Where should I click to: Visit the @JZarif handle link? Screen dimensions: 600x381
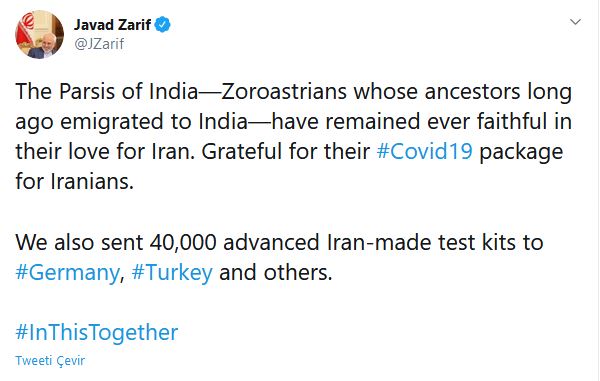pos(99,44)
